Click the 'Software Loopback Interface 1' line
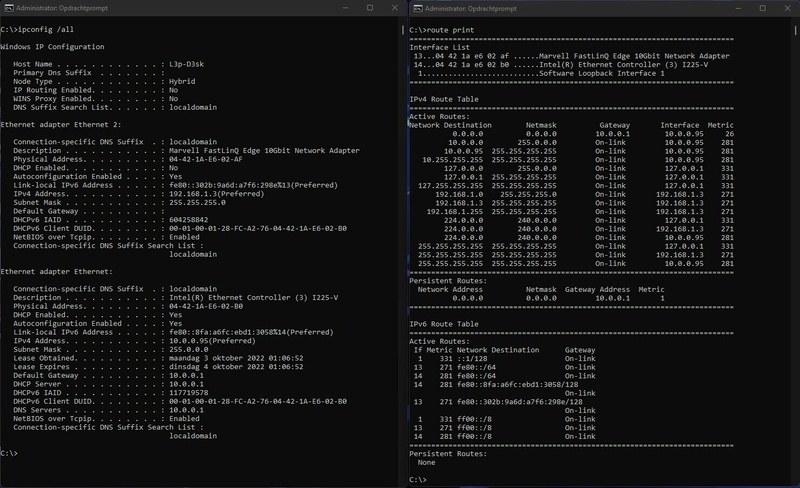Screen dimensions: 800x488 tap(541, 74)
